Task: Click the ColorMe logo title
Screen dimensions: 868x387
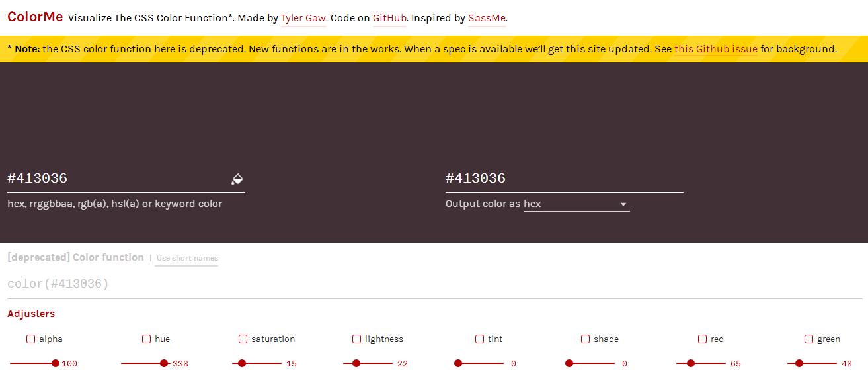Action: click(x=35, y=17)
